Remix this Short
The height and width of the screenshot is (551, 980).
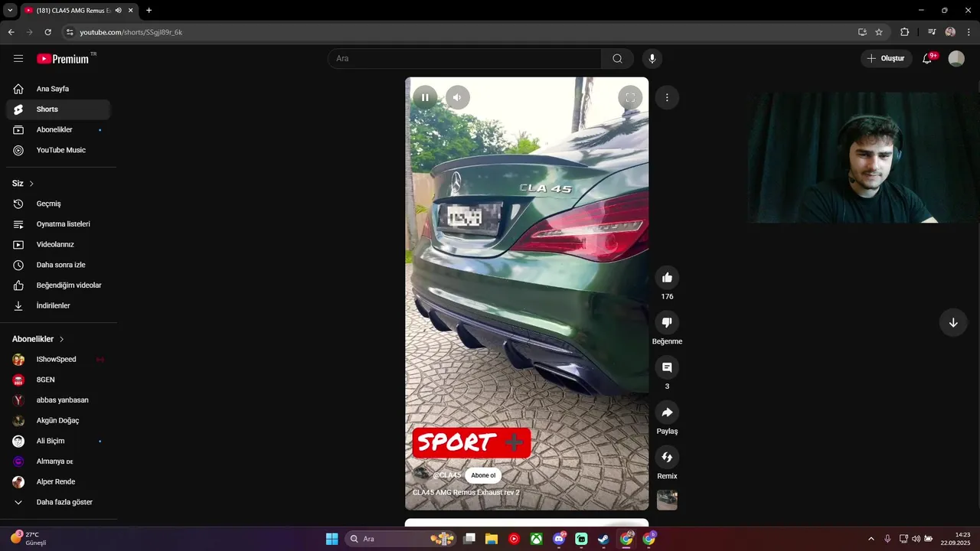point(667,457)
